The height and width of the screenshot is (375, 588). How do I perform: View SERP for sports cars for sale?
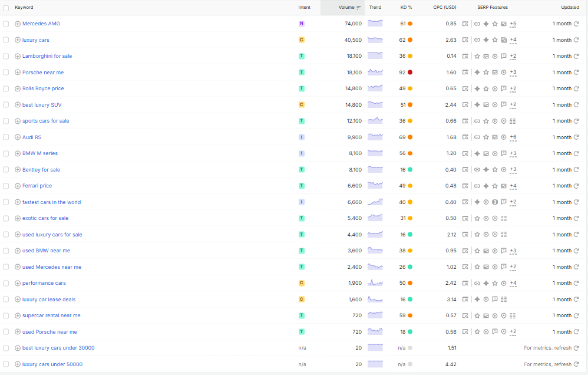pos(465,121)
